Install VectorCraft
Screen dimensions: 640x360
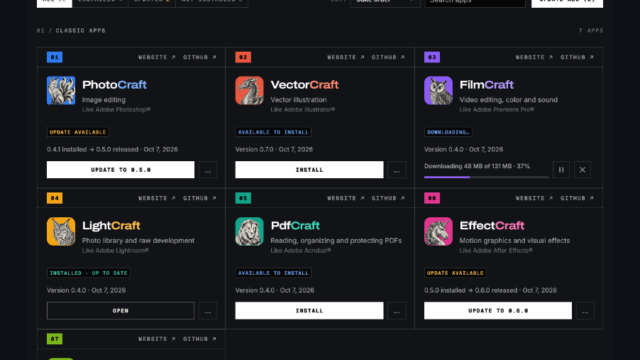(309, 170)
